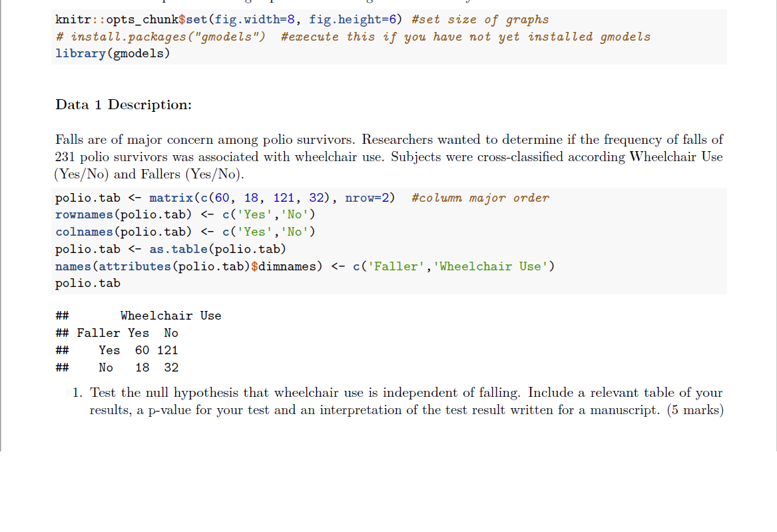Select the value 60 in output
777x532 pixels.
point(142,350)
